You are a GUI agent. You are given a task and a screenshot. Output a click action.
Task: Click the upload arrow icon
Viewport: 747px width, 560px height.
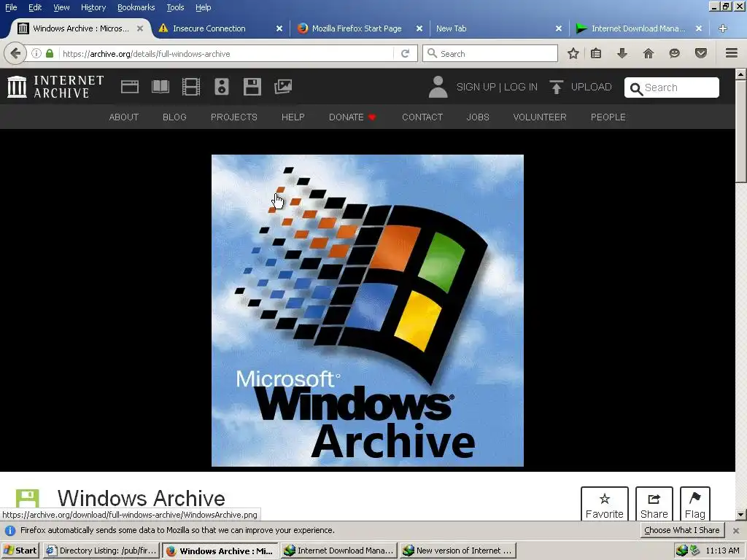(x=556, y=87)
